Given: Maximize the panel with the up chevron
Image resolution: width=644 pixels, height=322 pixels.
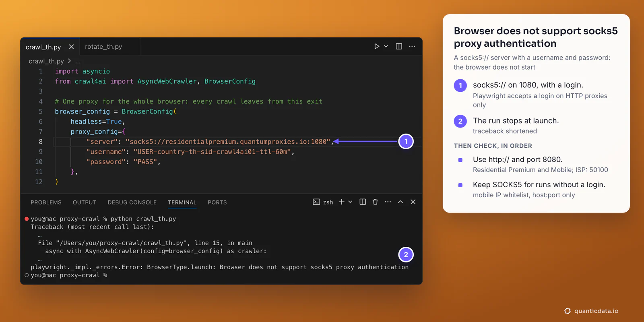Looking at the screenshot, I should point(400,202).
